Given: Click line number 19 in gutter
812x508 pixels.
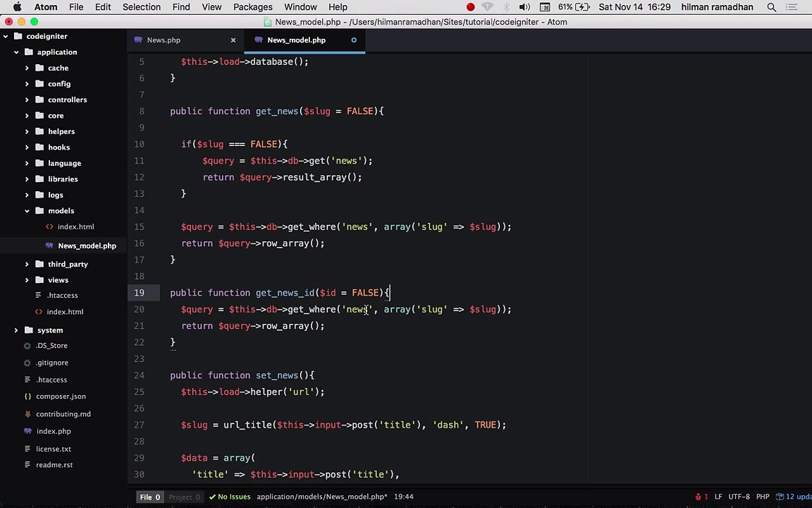Looking at the screenshot, I should pos(140,293).
